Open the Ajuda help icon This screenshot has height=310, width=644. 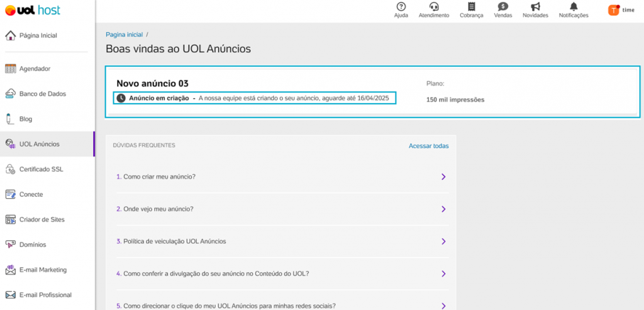pos(401,6)
